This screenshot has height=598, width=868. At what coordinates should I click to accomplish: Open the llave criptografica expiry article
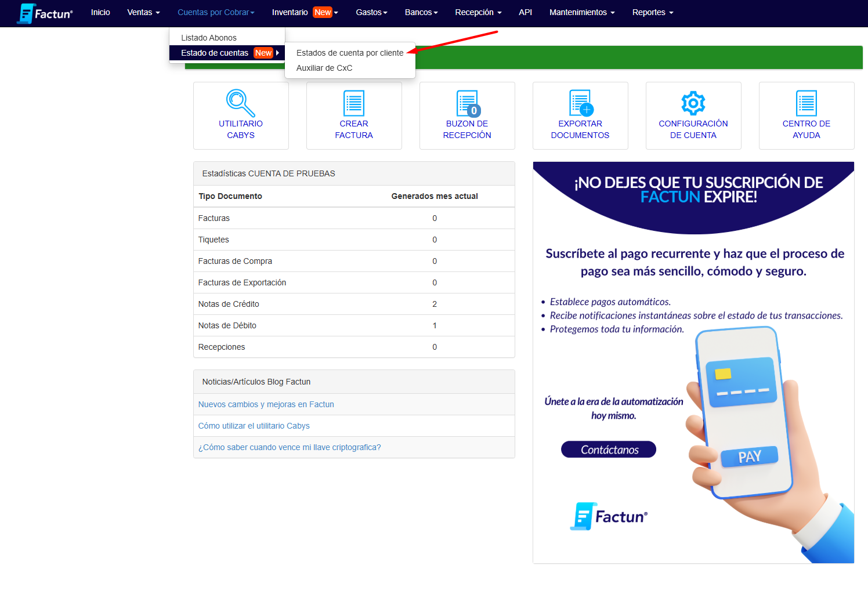(290, 447)
